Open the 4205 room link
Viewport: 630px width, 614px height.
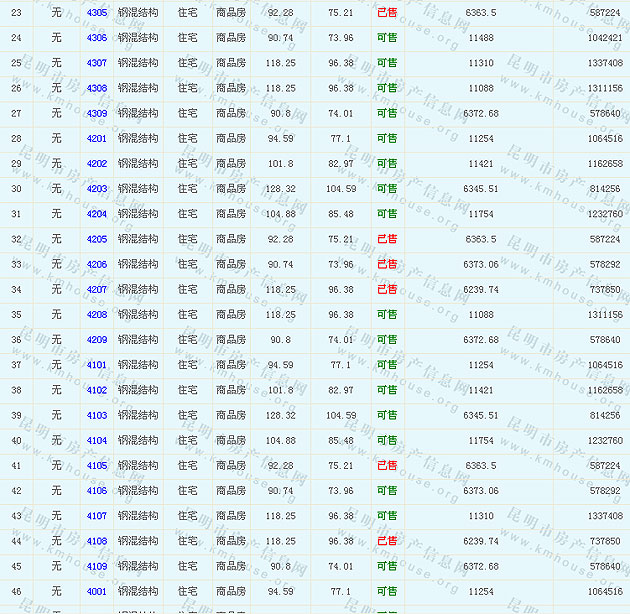point(97,239)
